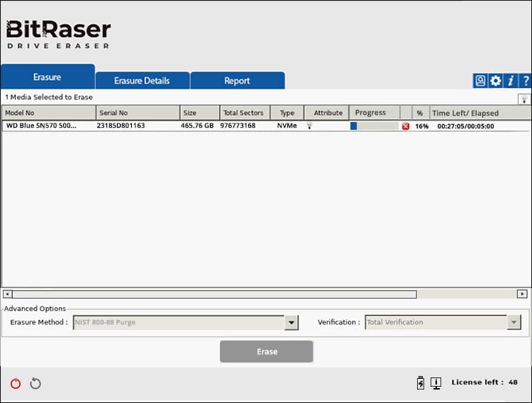
Task: Switch to the Erasure tab
Action: (48, 77)
